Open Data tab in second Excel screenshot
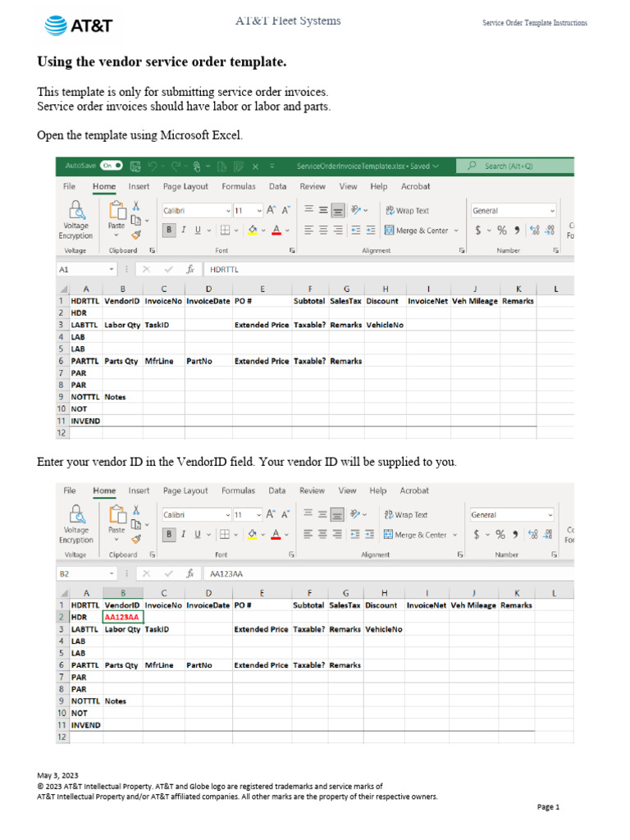The height and width of the screenshot is (840, 630). point(277,491)
